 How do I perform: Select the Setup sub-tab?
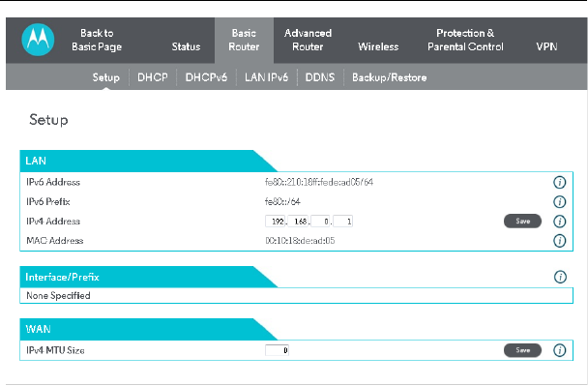[x=106, y=77]
